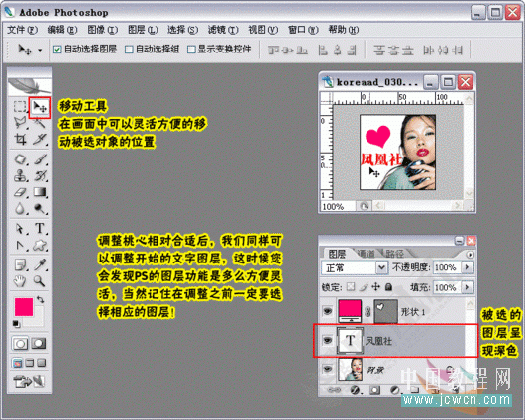This screenshot has width=525, height=420.
Task: Open the 填充 slider arrow
Action: tap(468, 287)
